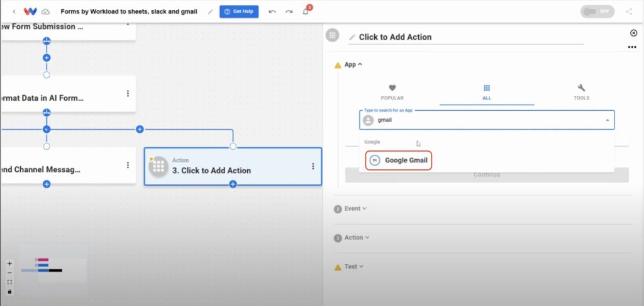Zoom out on the canvas

[10, 273]
